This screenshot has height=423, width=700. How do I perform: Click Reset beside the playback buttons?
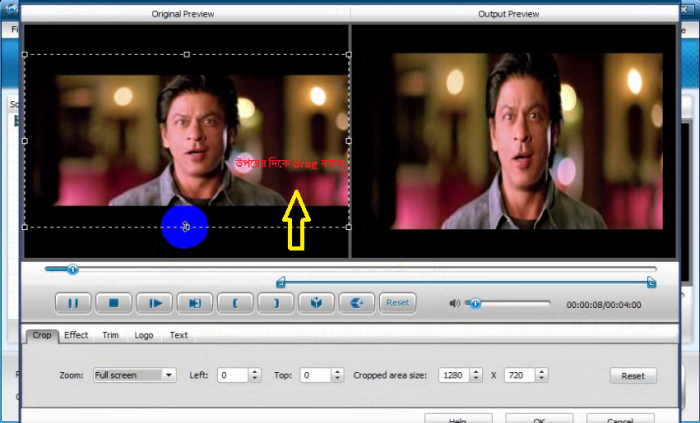[x=397, y=303]
